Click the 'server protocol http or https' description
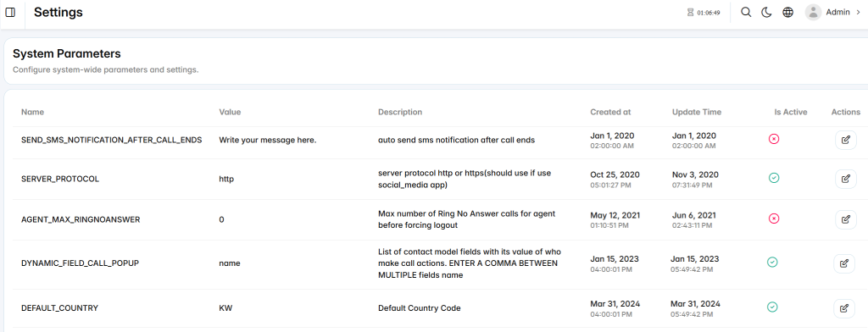 (465, 179)
